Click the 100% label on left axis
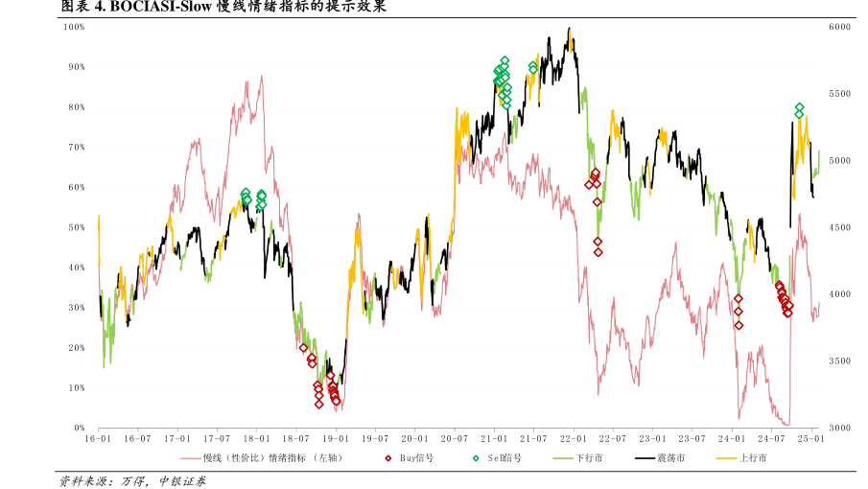Viewport: 868px width, 489px height. [75, 27]
